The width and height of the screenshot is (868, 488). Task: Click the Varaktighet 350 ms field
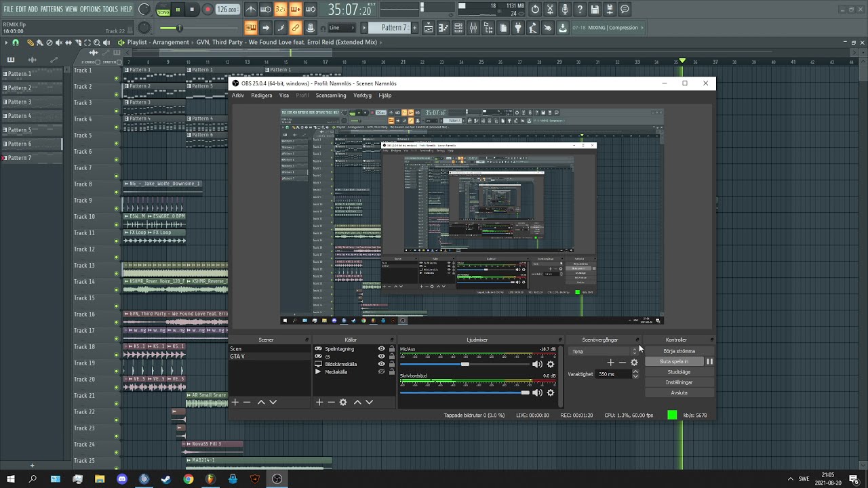pyautogui.click(x=614, y=374)
